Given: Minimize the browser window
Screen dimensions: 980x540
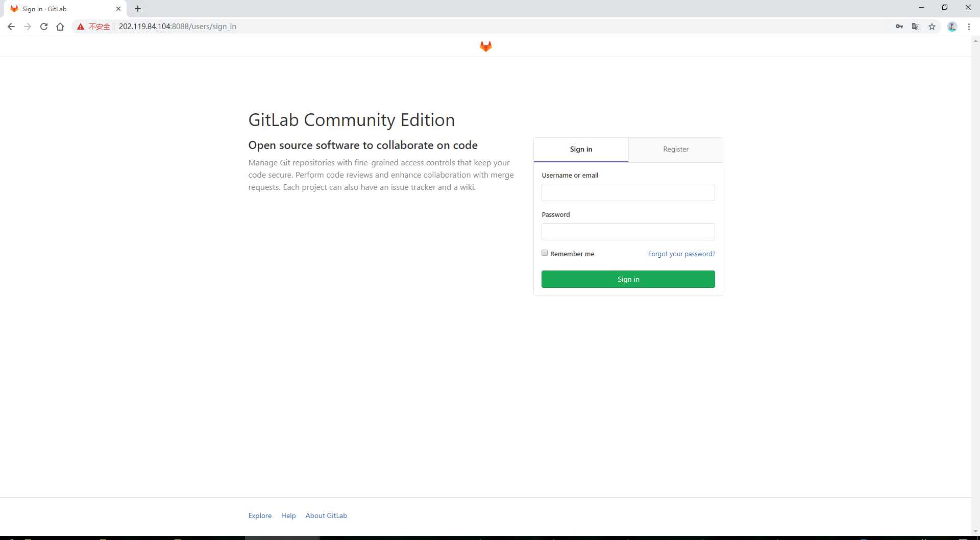Looking at the screenshot, I should pyautogui.click(x=921, y=7).
